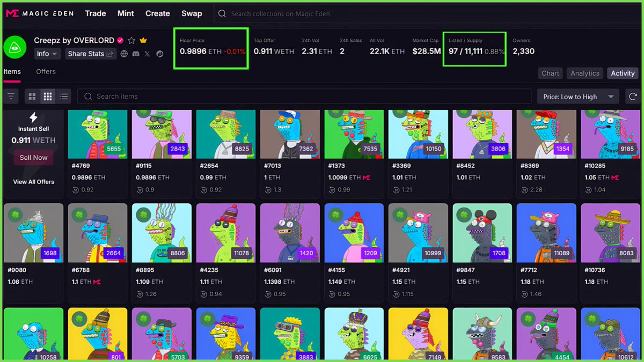Screen dimensions: 644x362
Task: Switch to small grid view
Action: (x=48, y=97)
